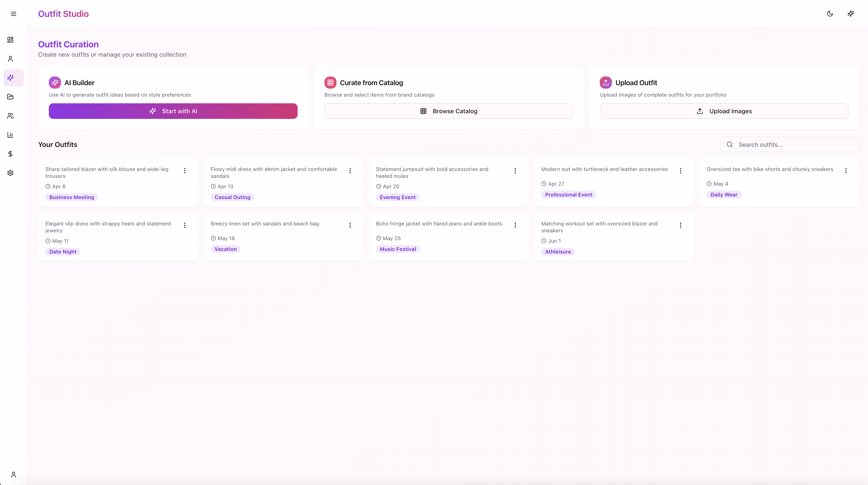Click the Browse Catalog button
This screenshot has width=868, height=485.
(x=448, y=111)
